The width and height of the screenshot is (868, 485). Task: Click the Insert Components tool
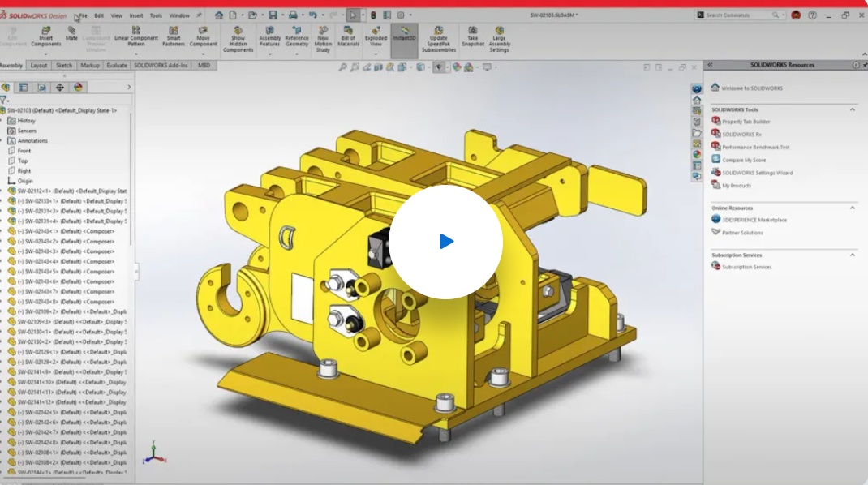pos(46,37)
